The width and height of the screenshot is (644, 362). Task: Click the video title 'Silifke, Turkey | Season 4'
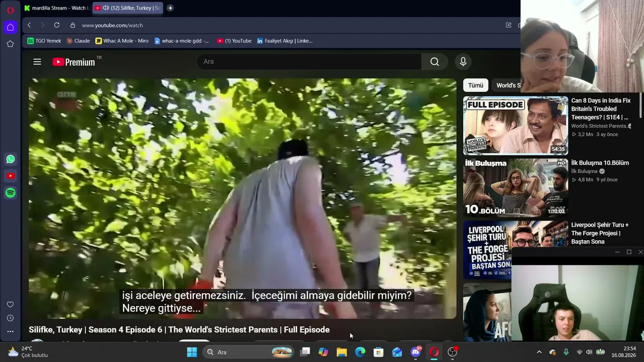(179, 330)
